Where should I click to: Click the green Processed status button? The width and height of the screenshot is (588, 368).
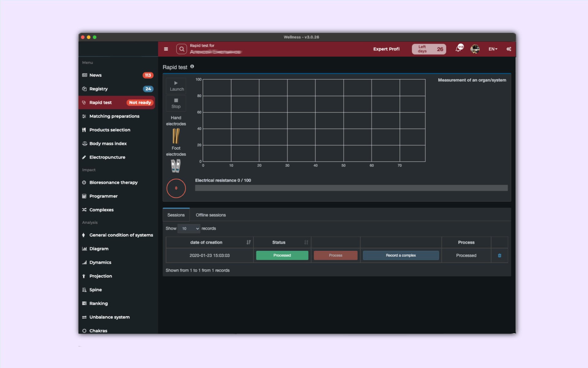click(x=282, y=255)
